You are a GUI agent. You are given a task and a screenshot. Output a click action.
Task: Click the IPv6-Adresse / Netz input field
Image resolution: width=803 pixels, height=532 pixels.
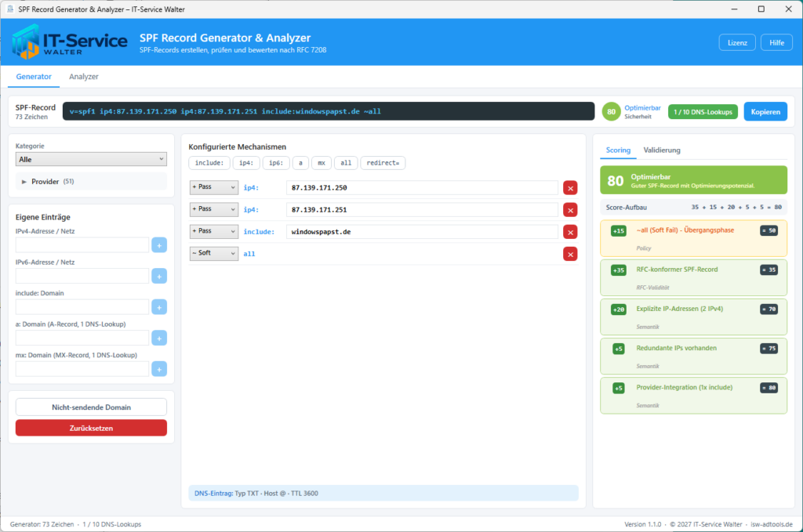click(x=82, y=277)
